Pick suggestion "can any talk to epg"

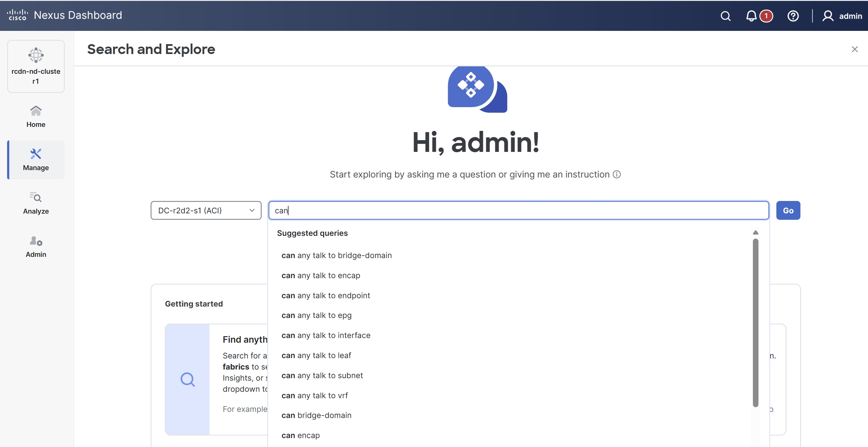pyautogui.click(x=316, y=315)
